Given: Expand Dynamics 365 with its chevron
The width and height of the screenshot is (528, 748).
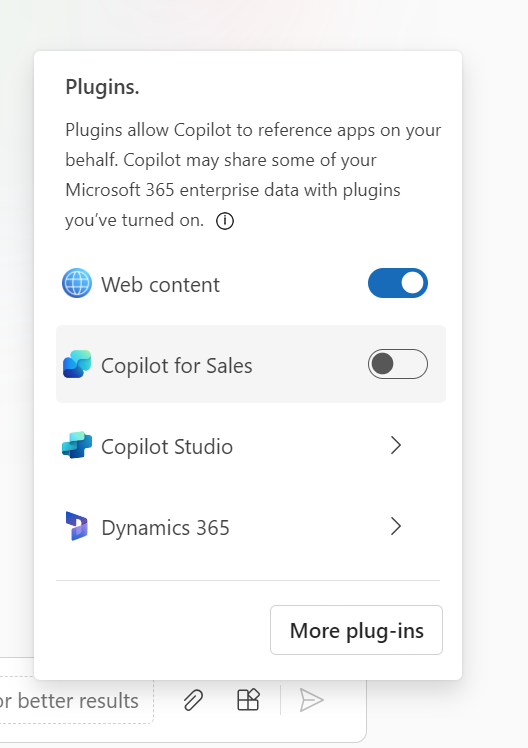Looking at the screenshot, I should point(395,526).
